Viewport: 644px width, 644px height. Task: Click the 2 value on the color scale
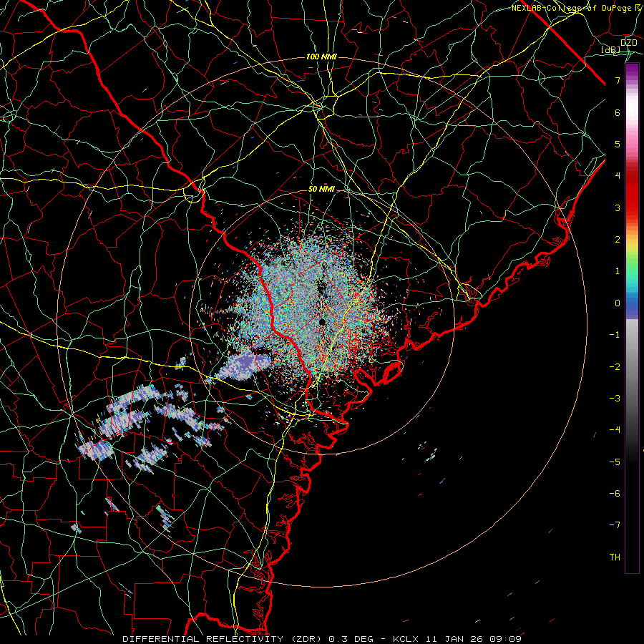[618, 240]
